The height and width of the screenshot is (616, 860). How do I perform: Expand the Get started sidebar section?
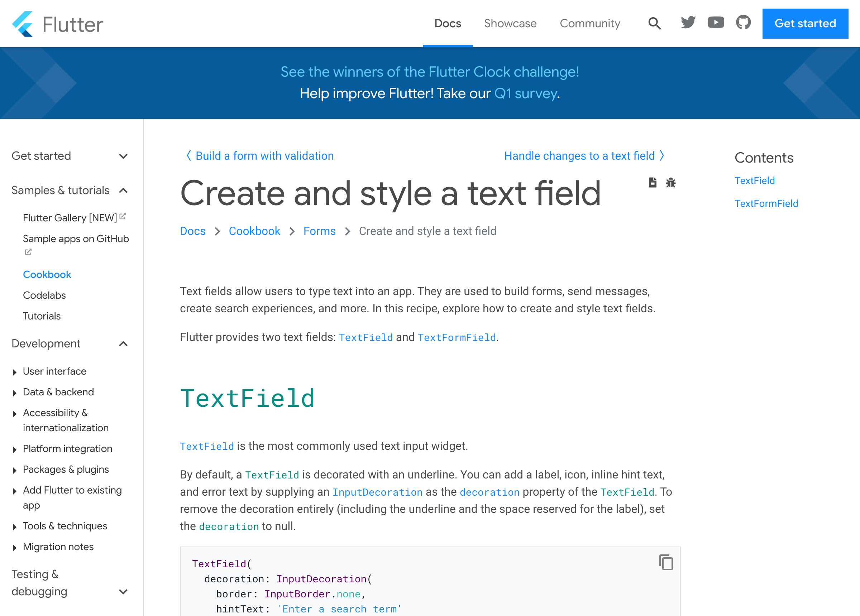123,156
